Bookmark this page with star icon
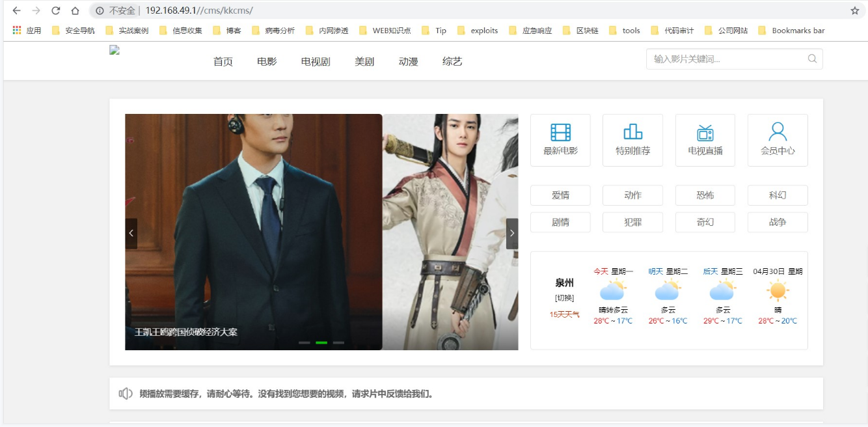Image resolution: width=868 pixels, height=427 pixels. 855,10
